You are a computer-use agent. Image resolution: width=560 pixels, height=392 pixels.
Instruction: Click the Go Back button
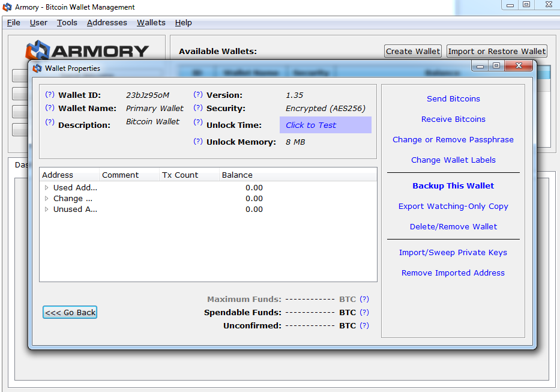[70, 312]
